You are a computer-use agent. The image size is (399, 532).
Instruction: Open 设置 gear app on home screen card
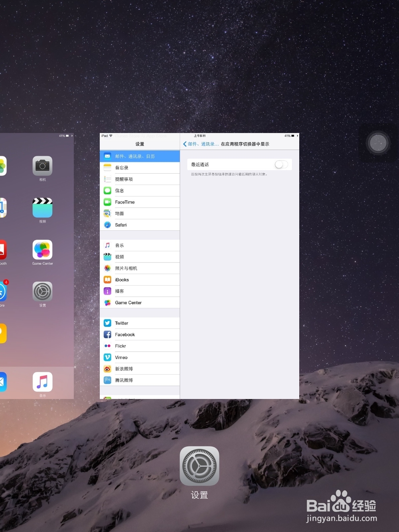[42, 291]
